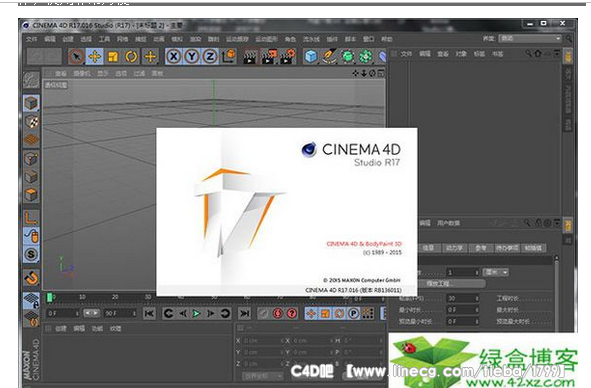Select Edges mode in left sidebar
The image size is (591, 388).
click(x=31, y=177)
